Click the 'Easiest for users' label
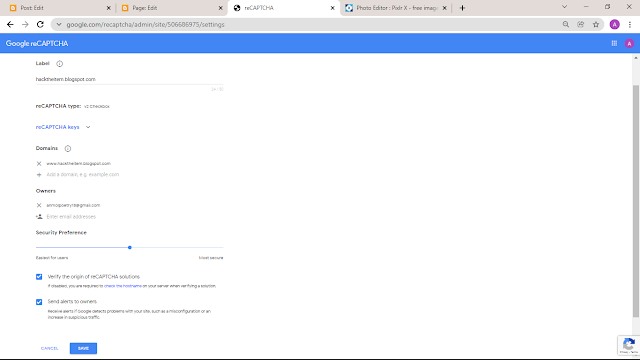The height and width of the screenshot is (360, 640). [52, 258]
